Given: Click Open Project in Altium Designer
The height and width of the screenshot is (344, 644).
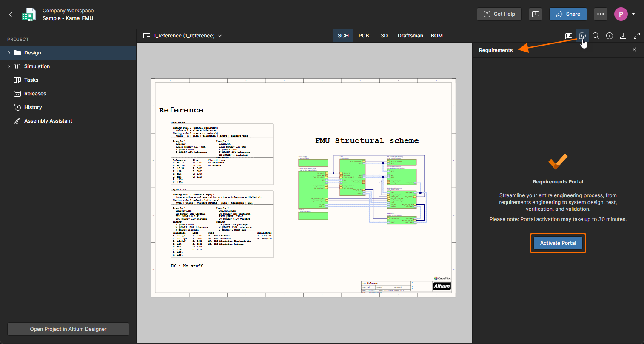Looking at the screenshot, I should tap(68, 329).
